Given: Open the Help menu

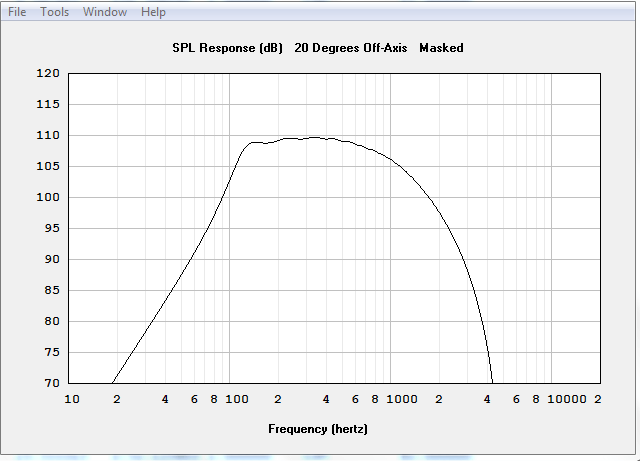Looking at the screenshot, I should (x=153, y=12).
